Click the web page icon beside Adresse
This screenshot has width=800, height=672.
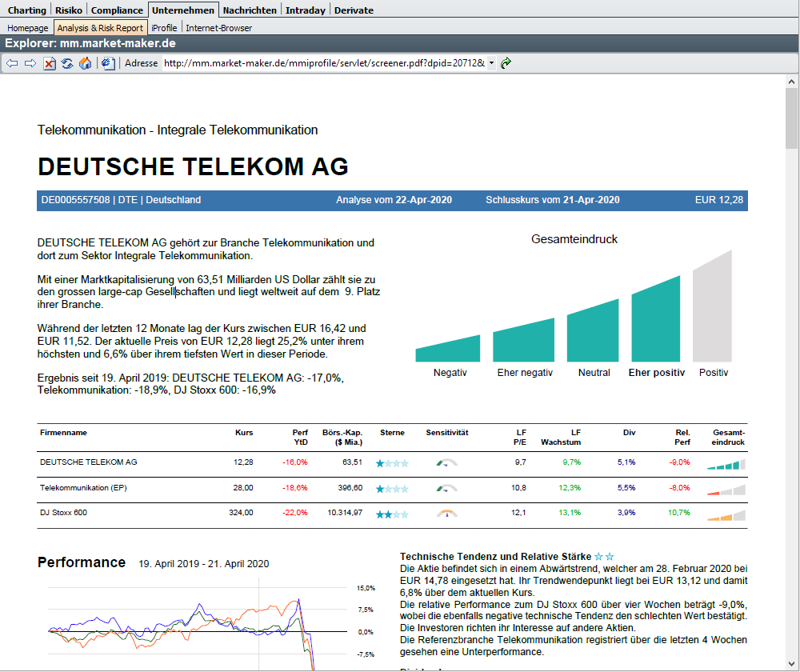pyautogui.click(x=109, y=63)
